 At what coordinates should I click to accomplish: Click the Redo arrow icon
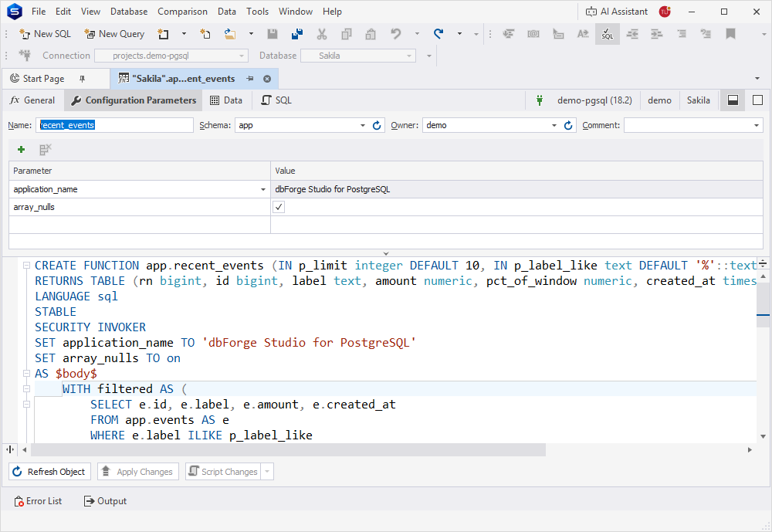click(438, 34)
